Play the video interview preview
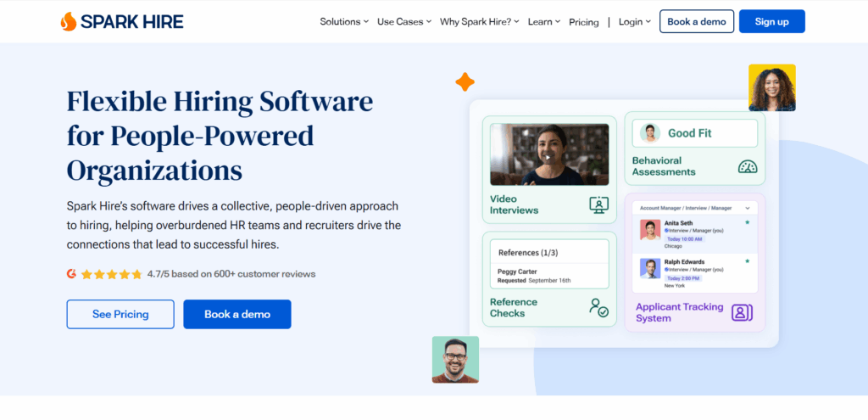Viewport: 868px width, 420px height. point(548,157)
